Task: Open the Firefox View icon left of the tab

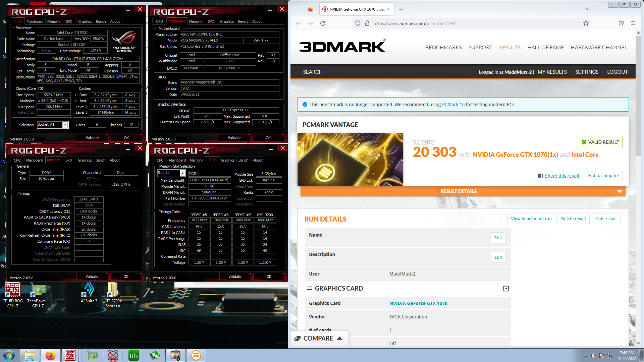Action: (310, 9)
